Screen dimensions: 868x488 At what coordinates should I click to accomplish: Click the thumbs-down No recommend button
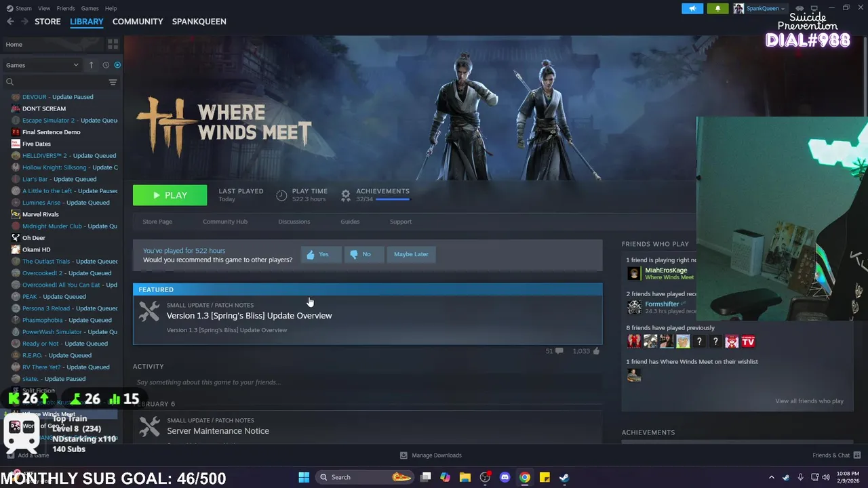click(363, 254)
